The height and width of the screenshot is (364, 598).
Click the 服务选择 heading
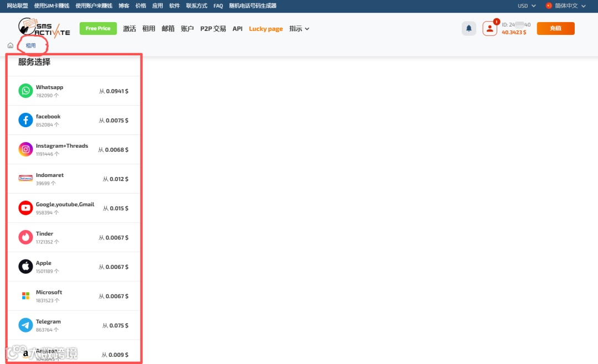tap(34, 62)
